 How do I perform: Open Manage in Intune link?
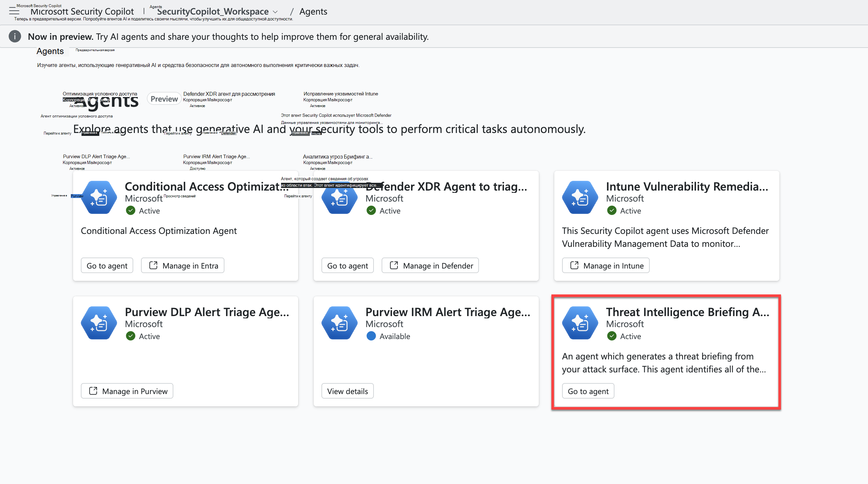605,266
